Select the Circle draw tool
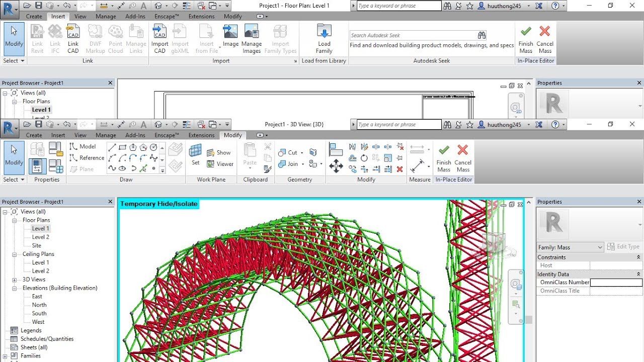 pos(154,147)
